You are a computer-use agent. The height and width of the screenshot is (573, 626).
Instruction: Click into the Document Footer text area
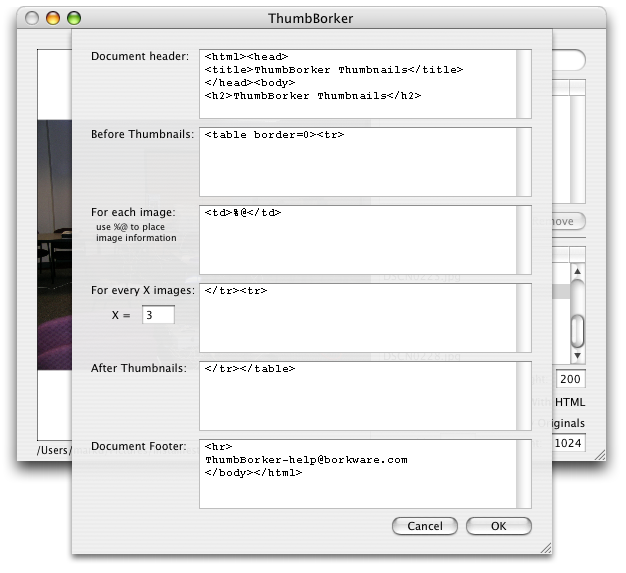pyautogui.click(x=358, y=474)
